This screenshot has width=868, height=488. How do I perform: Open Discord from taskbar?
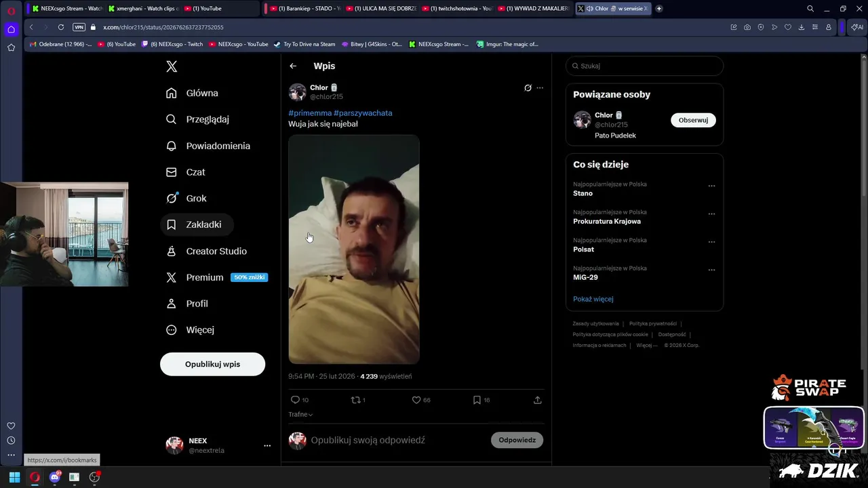click(x=55, y=477)
